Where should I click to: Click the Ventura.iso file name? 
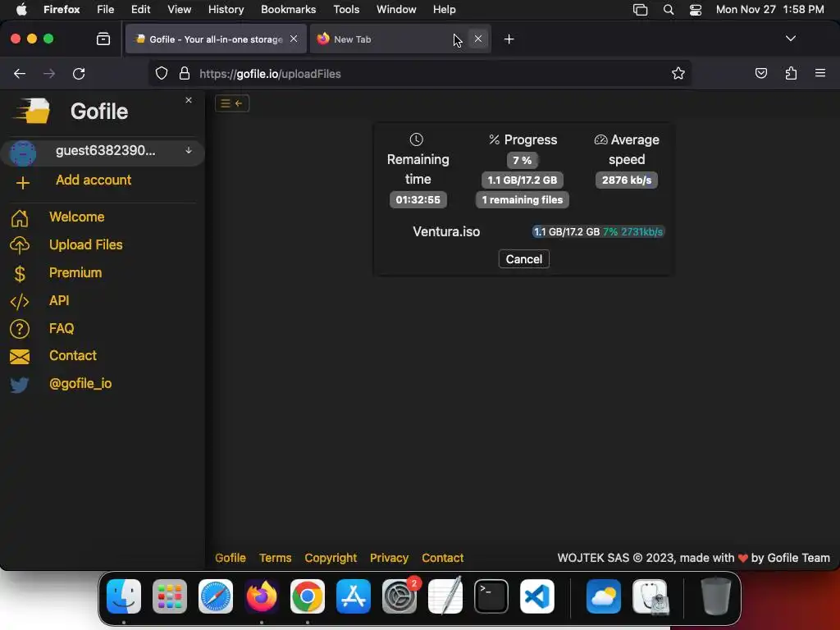point(446,232)
